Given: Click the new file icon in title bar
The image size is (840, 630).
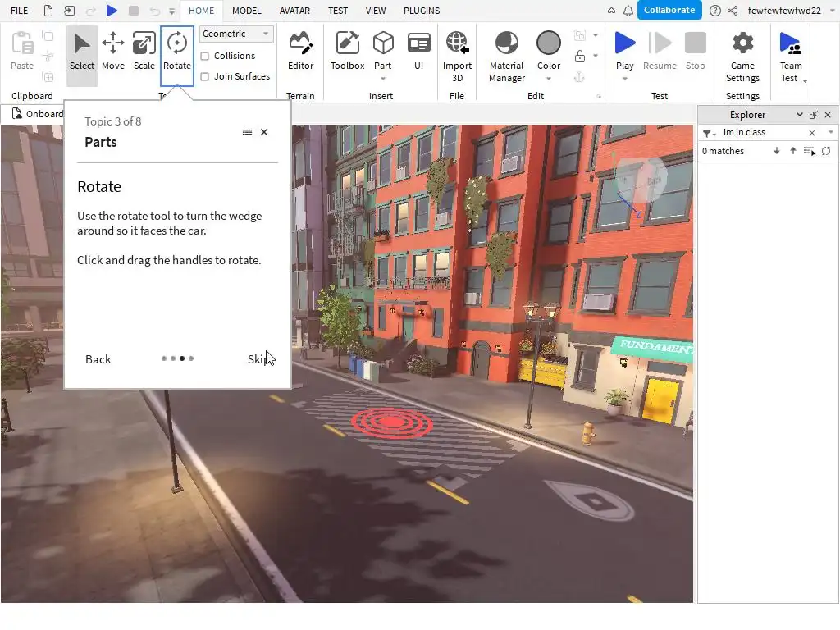Looking at the screenshot, I should [x=48, y=11].
